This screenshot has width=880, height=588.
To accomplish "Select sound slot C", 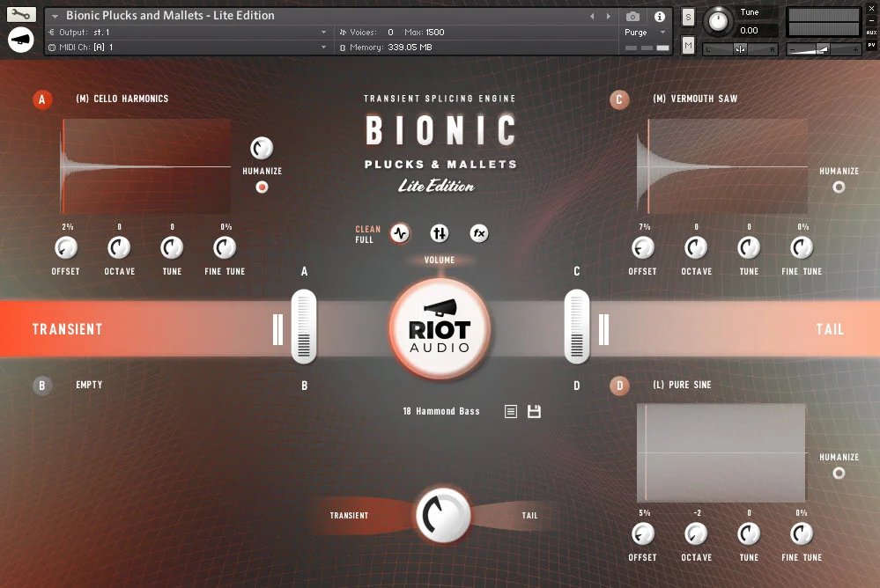I will point(619,99).
